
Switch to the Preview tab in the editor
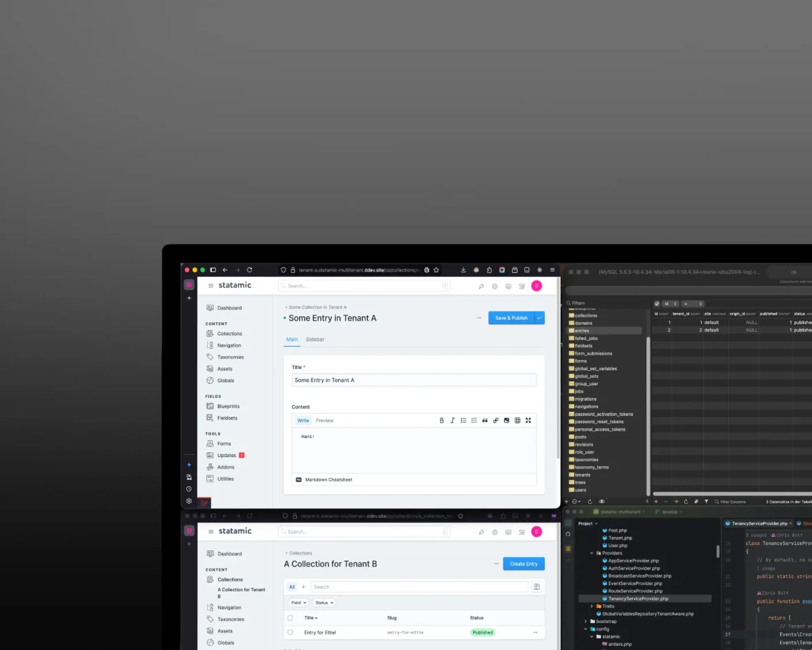[324, 420]
